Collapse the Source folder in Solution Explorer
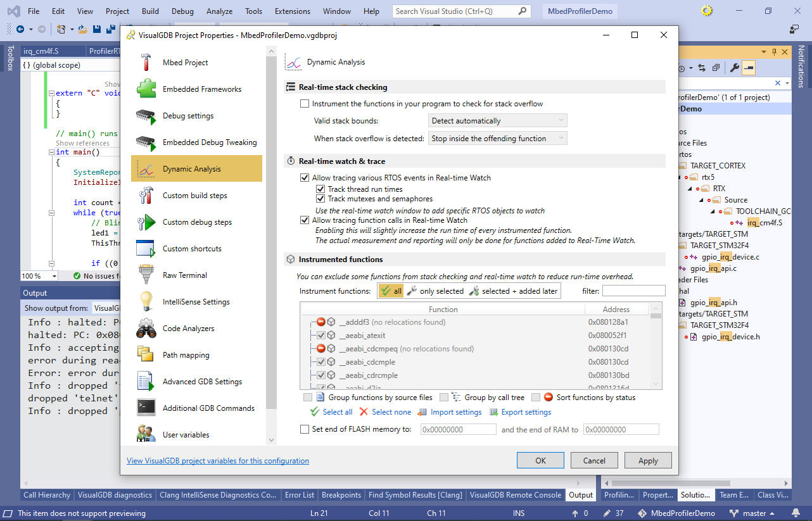Image resolution: width=812 pixels, height=521 pixels. pyautogui.click(x=702, y=200)
